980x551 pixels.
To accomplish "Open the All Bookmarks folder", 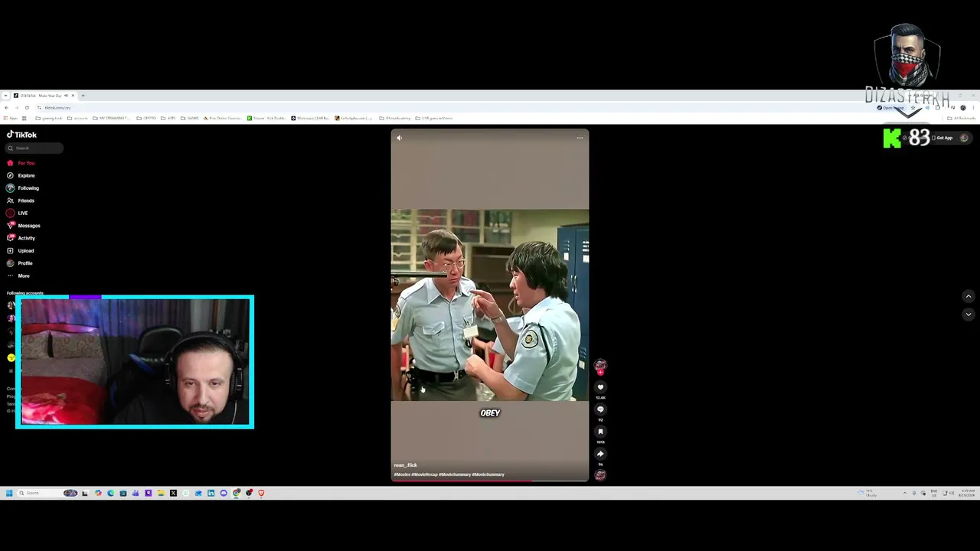I will 962,119.
